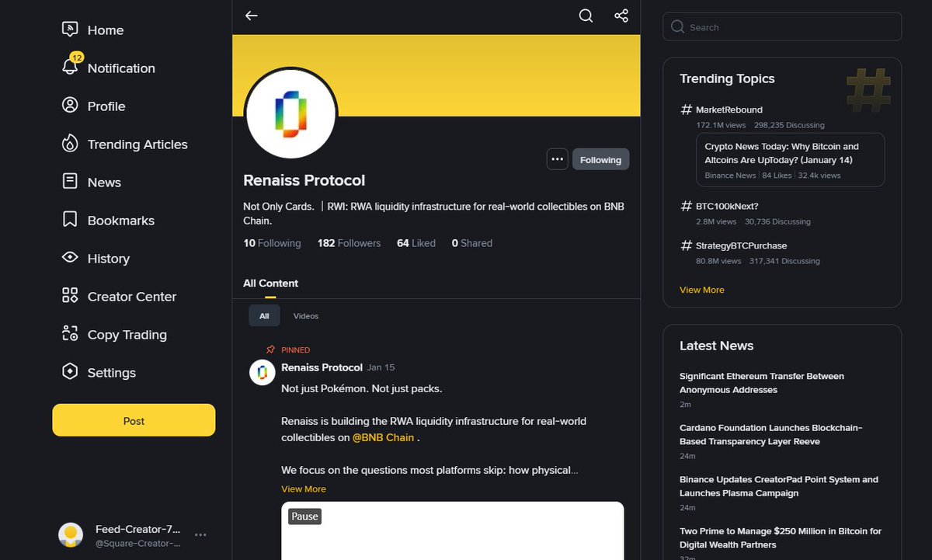Click hashtag icon beside MarketRebound

point(686,110)
